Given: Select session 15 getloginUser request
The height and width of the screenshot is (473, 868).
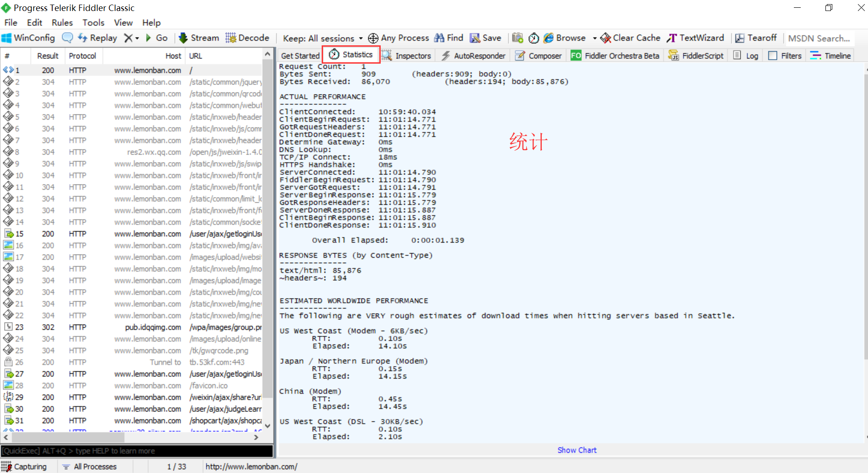Looking at the screenshot, I should click(x=132, y=234).
